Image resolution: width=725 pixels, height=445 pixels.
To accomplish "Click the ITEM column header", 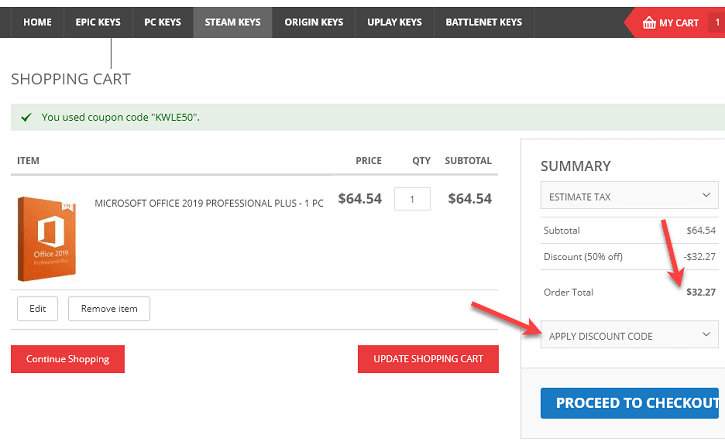I will (x=28, y=161).
